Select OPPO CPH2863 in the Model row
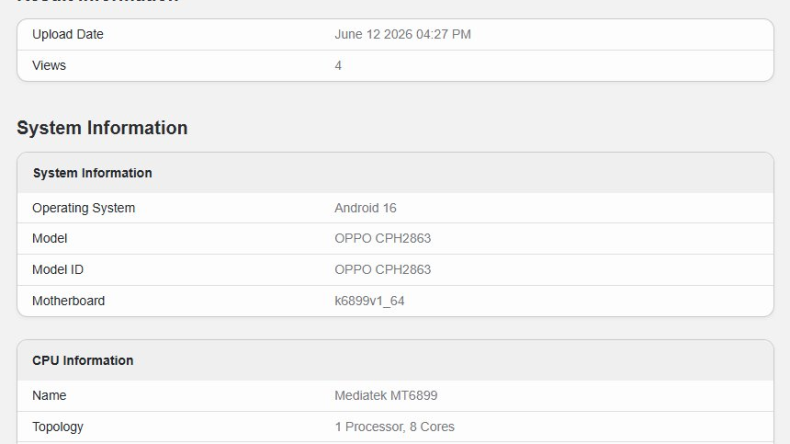This screenshot has height=444, width=790. pos(382,238)
